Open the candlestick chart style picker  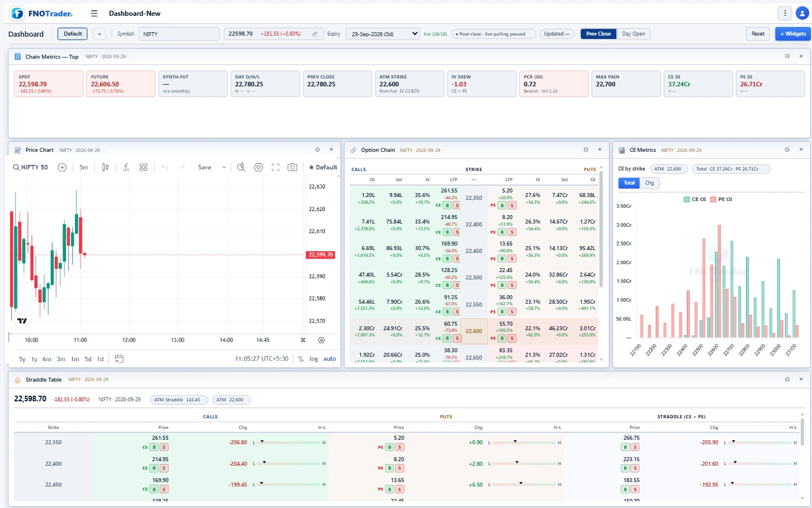point(105,168)
